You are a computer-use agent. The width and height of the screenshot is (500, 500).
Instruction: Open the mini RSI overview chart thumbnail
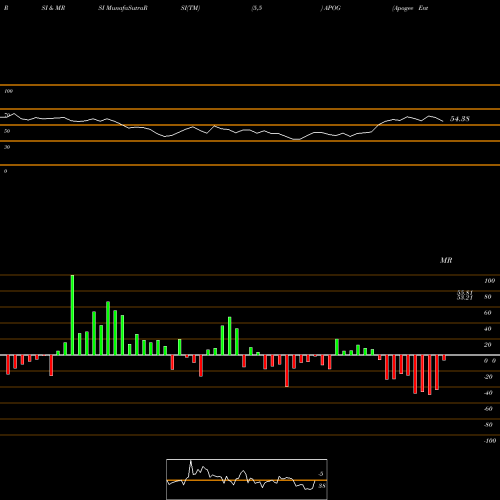(x=247, y=479)
